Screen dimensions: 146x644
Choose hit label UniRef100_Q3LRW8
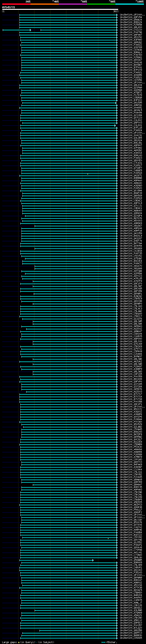[131, 610]
